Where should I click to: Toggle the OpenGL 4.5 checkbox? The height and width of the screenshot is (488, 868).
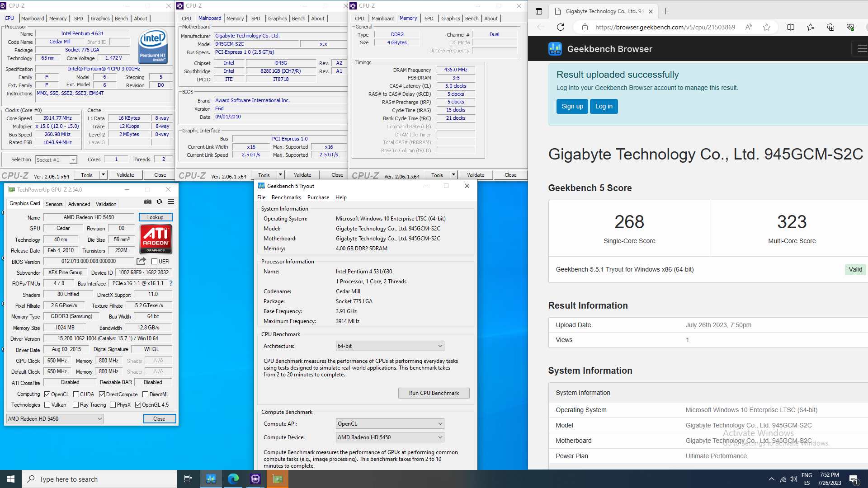[x=138, y=405]
